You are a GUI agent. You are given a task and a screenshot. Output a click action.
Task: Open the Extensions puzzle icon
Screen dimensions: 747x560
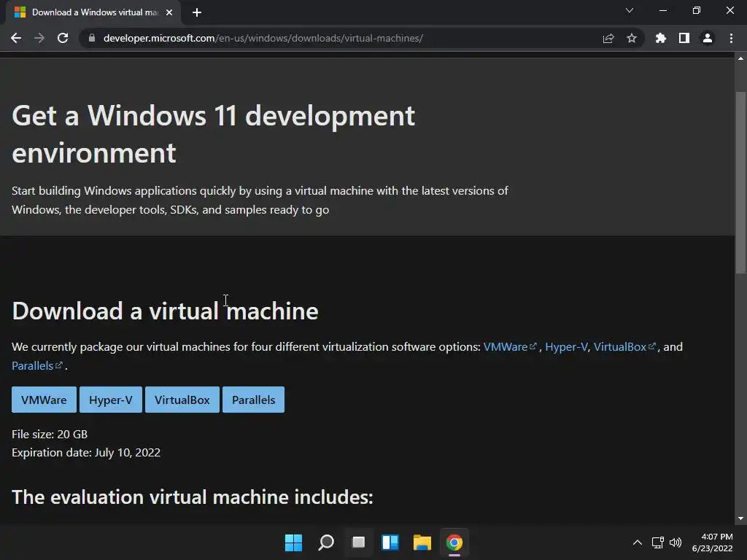point(661,38)
